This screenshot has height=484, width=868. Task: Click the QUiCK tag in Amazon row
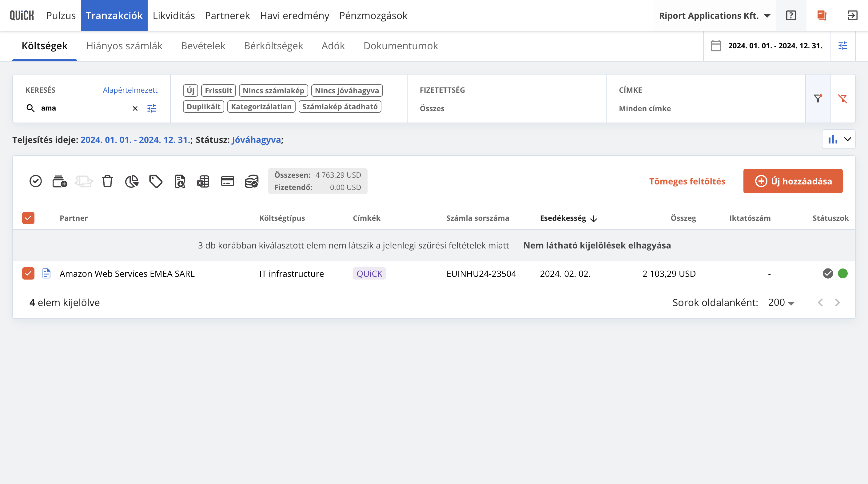click(369, 273)
